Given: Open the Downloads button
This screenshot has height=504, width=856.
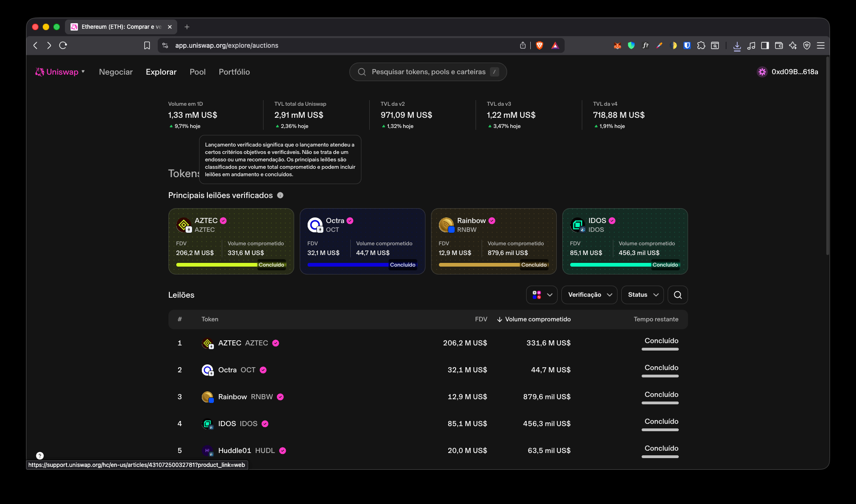Looking at the screenshot, I should (737, 45).
